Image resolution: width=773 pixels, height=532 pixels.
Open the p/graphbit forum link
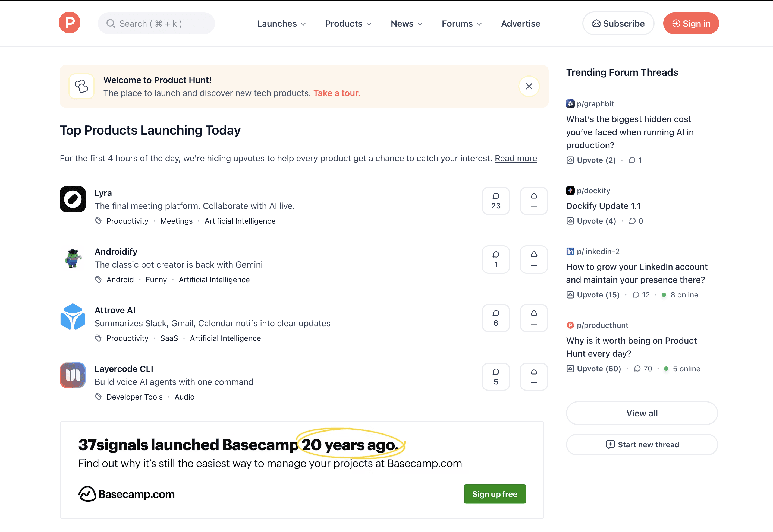click(x=595, y=104)
